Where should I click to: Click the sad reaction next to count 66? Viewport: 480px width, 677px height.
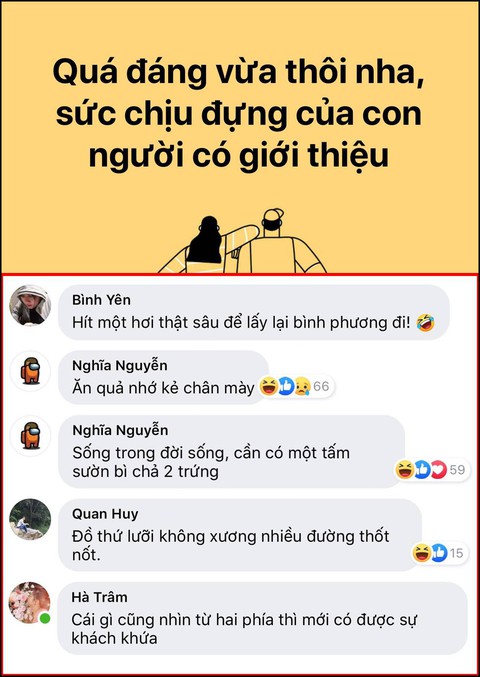(302, 386)
